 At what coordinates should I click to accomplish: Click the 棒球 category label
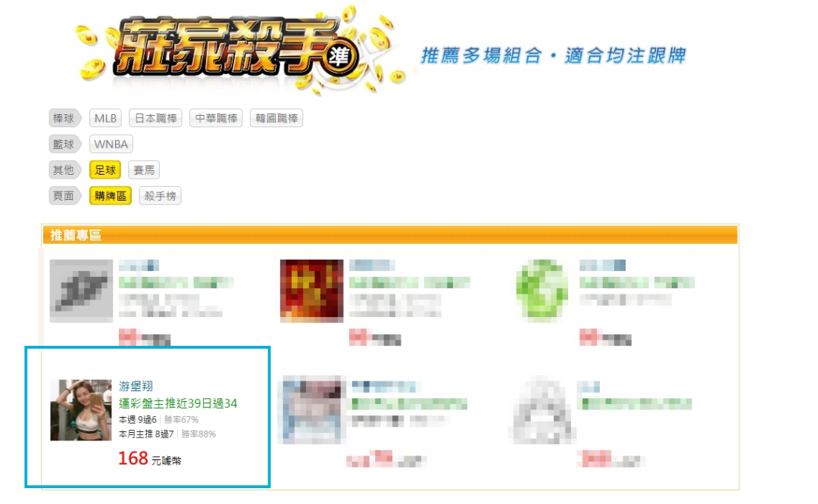pyautogui.click(x=64, y=118)
